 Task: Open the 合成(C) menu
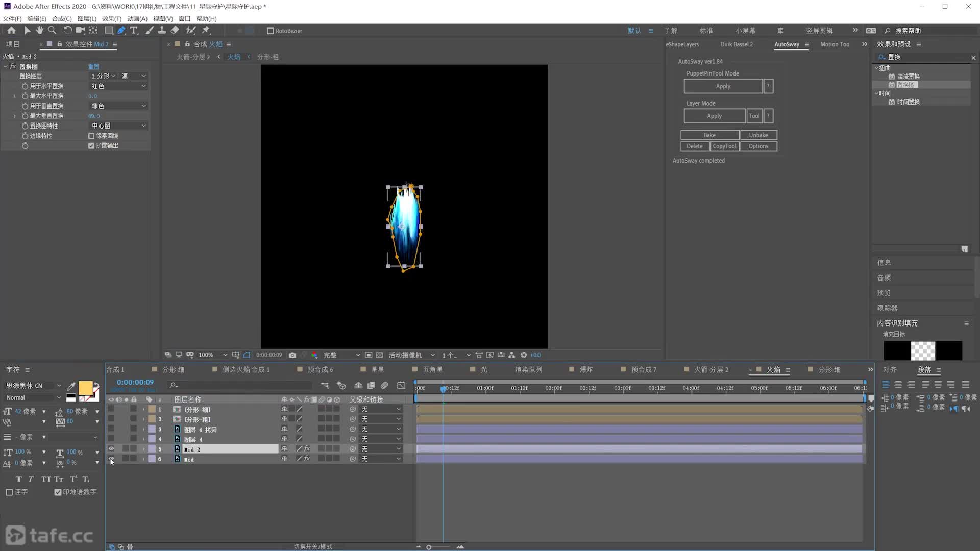[x=62, y=18]
